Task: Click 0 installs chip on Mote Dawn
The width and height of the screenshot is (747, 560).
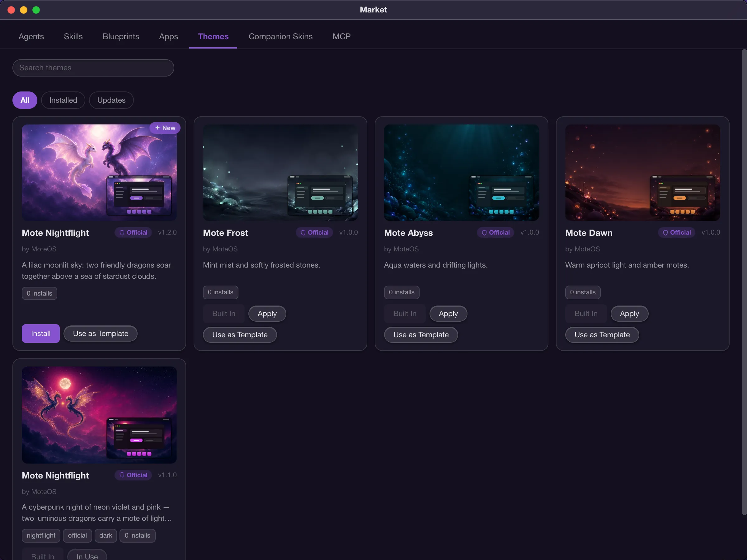Action: [583, 292]
